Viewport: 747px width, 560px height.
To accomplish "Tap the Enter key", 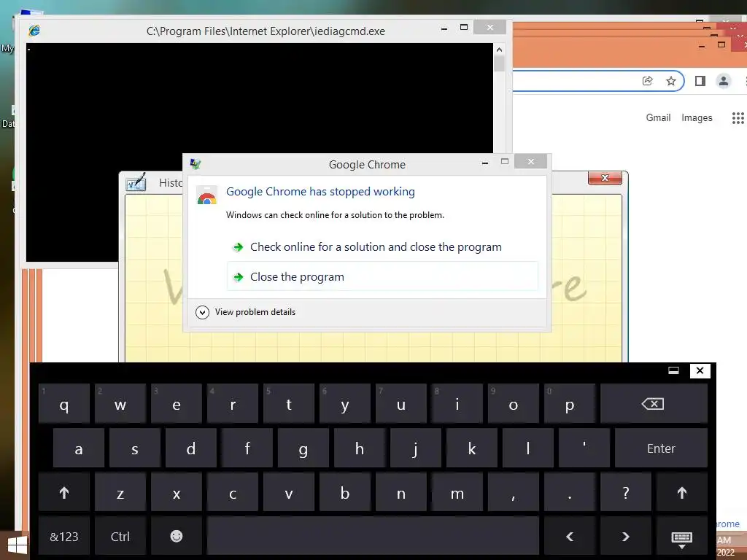I will (x=661, y=448).
